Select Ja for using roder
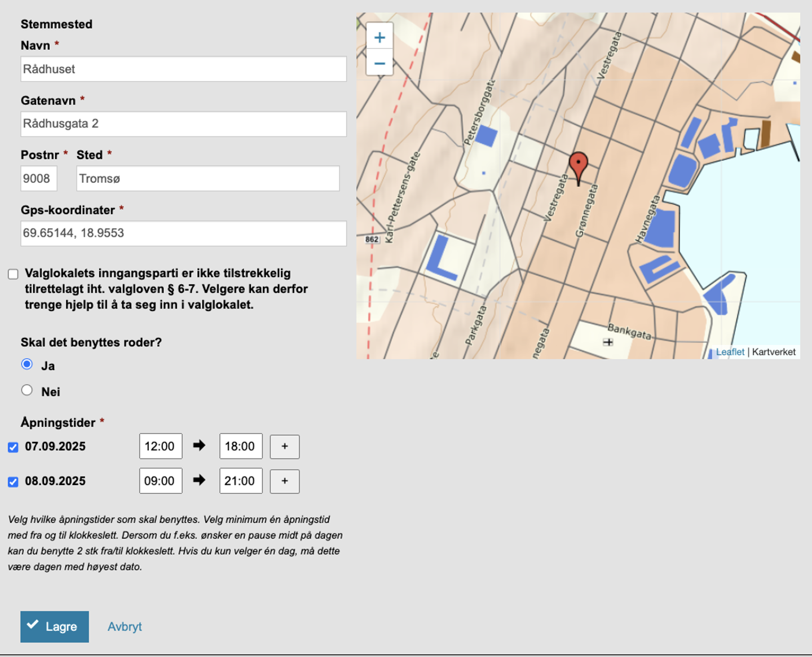Screen dimensions: 812x657 27,364
